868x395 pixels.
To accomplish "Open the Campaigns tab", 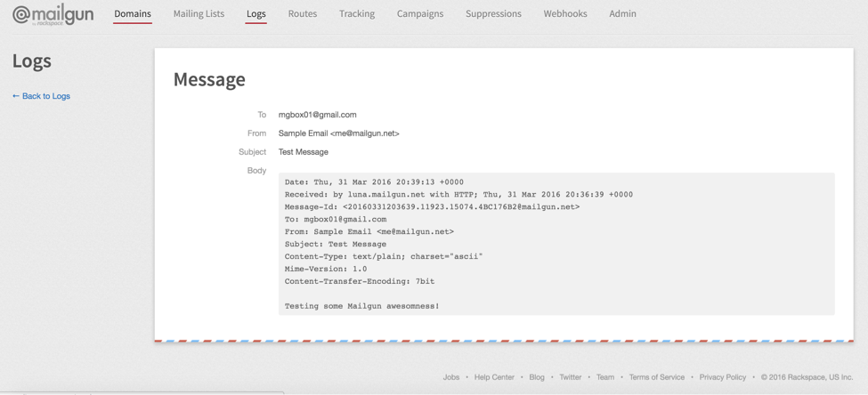I will click(420, 14).
